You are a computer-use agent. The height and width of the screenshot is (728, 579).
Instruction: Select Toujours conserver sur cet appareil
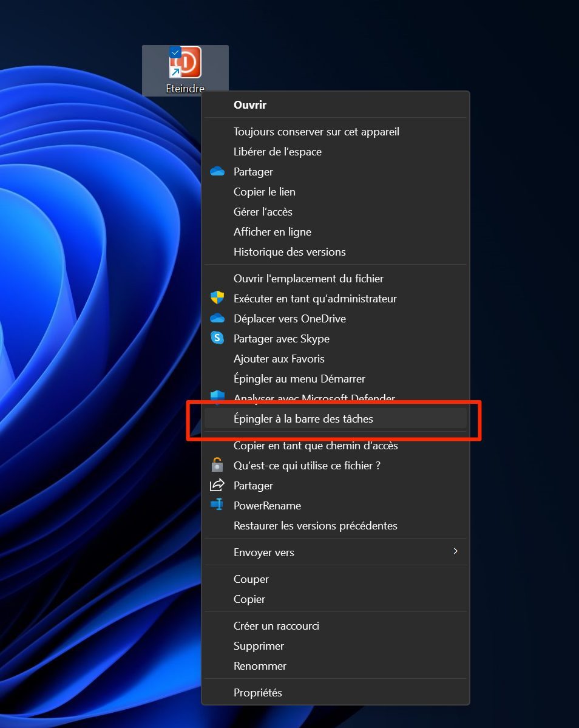click(336, 132)
